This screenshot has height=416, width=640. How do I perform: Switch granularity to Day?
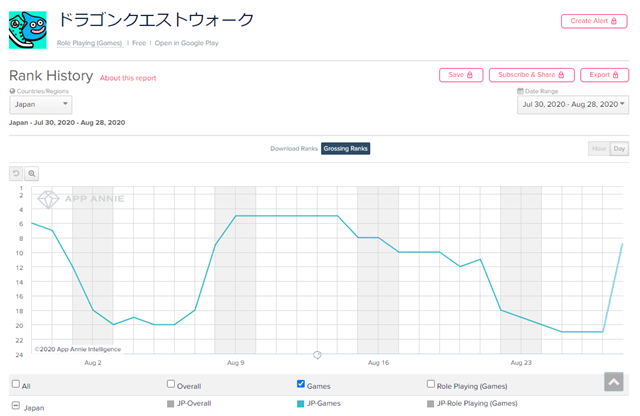pos(619,149)
